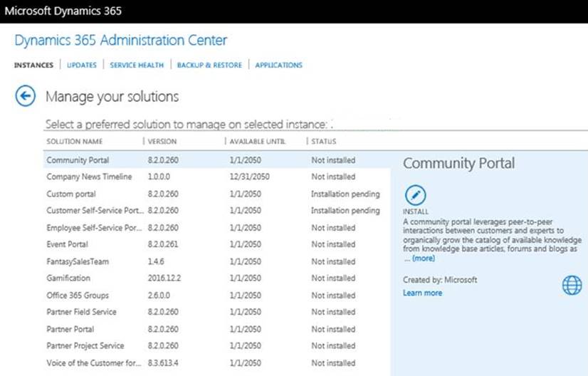Click the Learn more link
This screenshot has width=588, height=376.
coord(423,293)
